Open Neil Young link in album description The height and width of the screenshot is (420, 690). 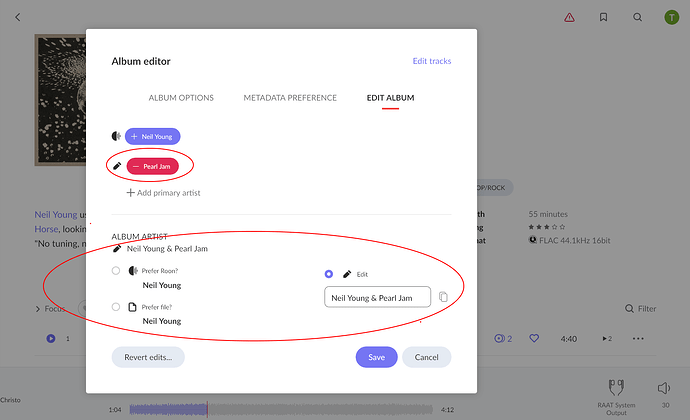pyautogui.click(x=56, y=214)
